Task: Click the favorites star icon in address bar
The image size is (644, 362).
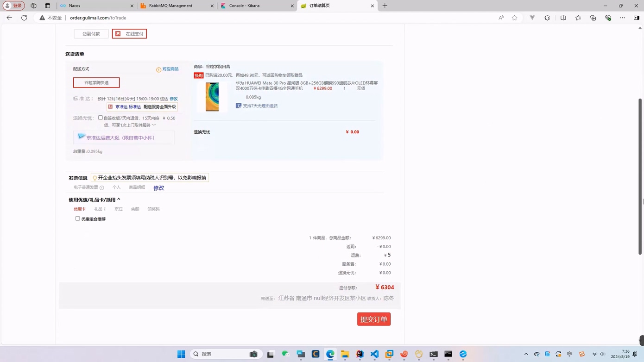Action: 514,18
